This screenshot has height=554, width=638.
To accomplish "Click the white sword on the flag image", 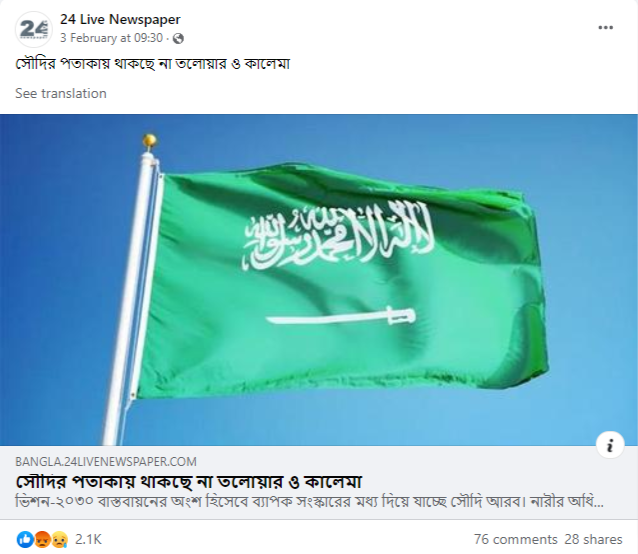I will pyautogui.click(x=341, y=316).
